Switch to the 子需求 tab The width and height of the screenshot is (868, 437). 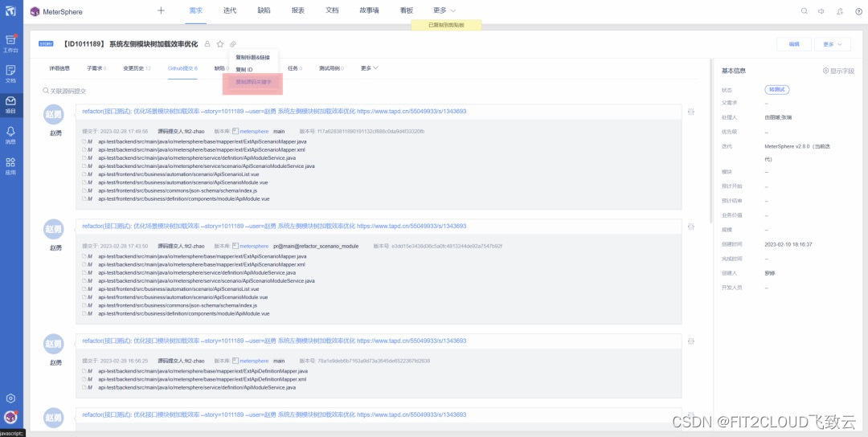pyautogui.click(x=96, y=68)
